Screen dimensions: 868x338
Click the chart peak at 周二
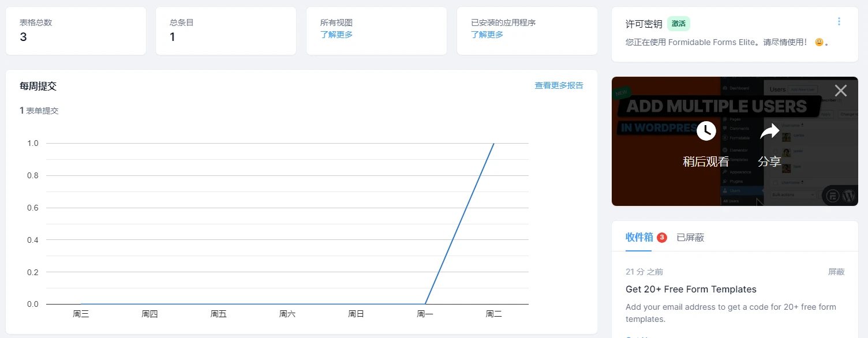493,144
